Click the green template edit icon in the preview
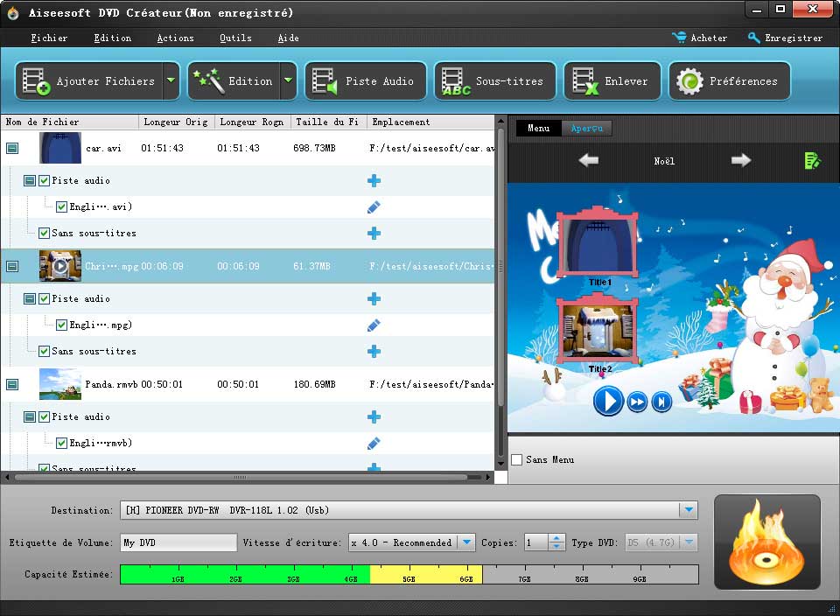Screen dimensions: 840x616 point(812,161)
